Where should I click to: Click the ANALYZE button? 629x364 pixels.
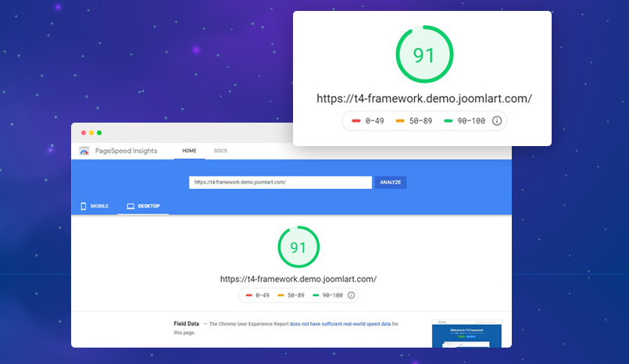(391, 183)
